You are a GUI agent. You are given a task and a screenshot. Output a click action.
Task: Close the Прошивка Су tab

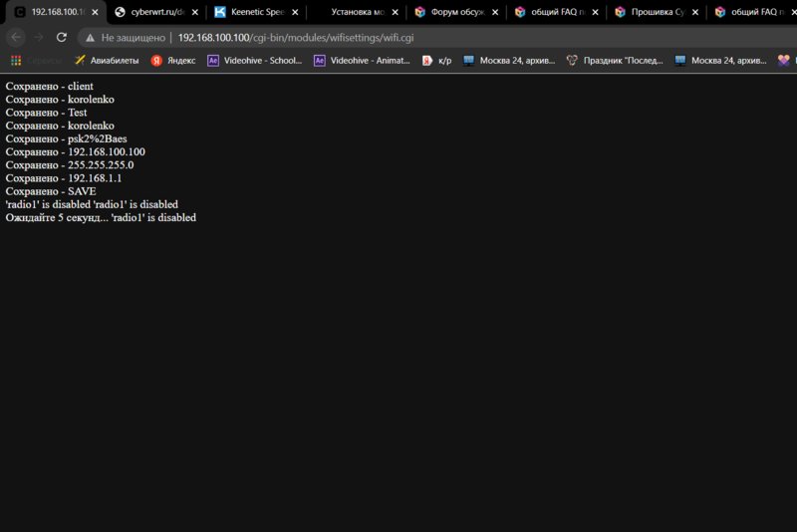(x=695, y=12)
